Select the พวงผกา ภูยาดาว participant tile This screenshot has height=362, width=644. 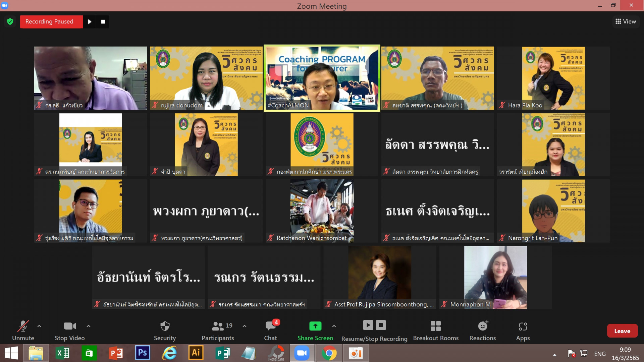click(x=206, y=211)
